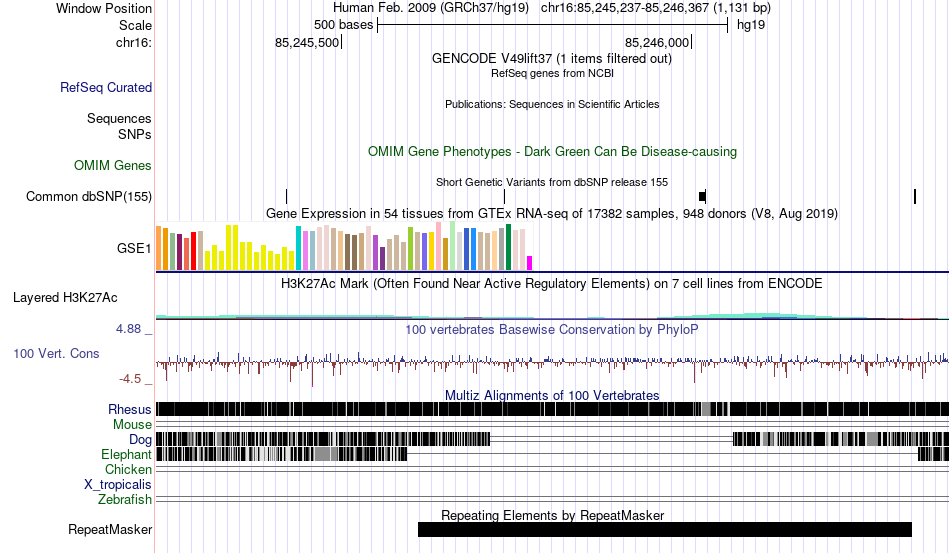Click the right Dog alignment block

pyautogui.click(x=841, y=439)
